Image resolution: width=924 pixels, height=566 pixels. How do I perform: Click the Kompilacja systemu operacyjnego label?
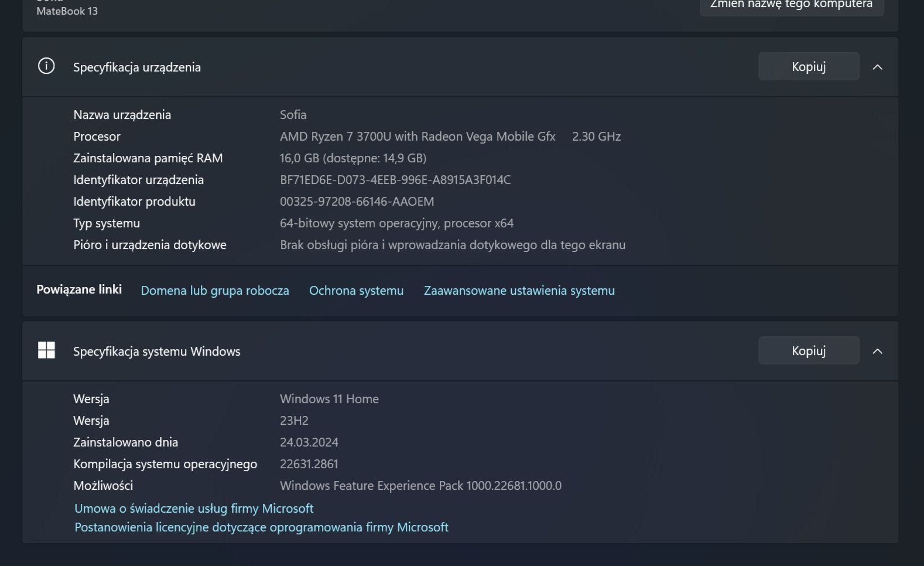click(165, 464)
